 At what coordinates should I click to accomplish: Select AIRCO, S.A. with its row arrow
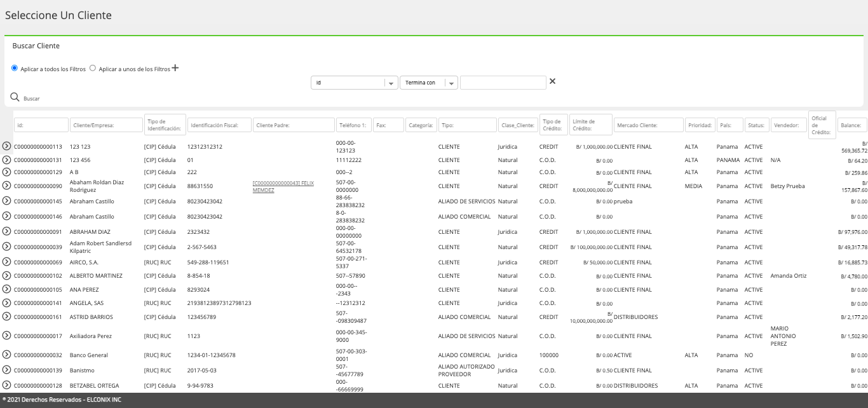tap(6, 262)
